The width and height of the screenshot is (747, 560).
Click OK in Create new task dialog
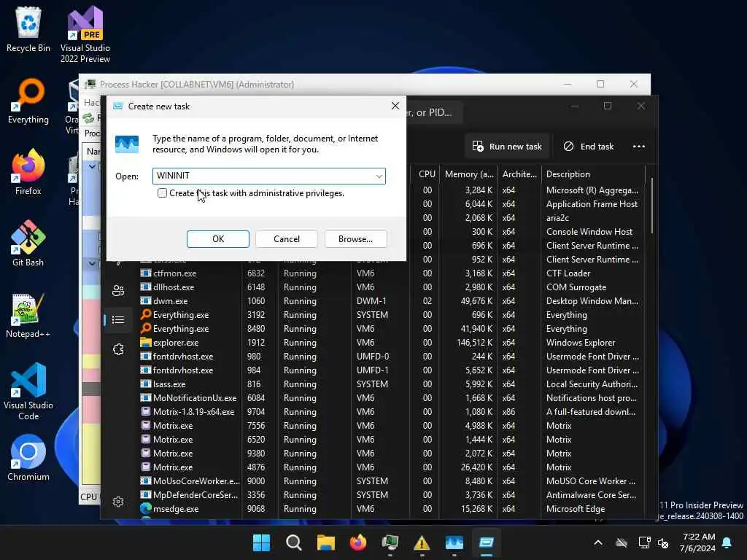[x=217, y=239]
